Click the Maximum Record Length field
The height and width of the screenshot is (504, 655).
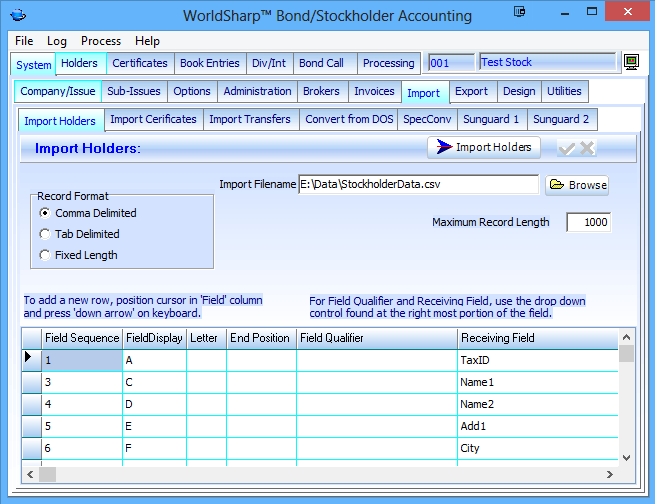pos(588,223)
